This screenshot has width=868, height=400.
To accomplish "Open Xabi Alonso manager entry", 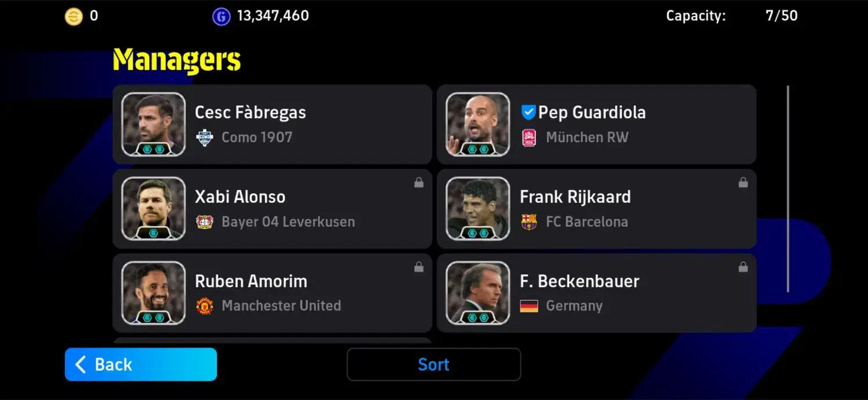I will point(273,209).
